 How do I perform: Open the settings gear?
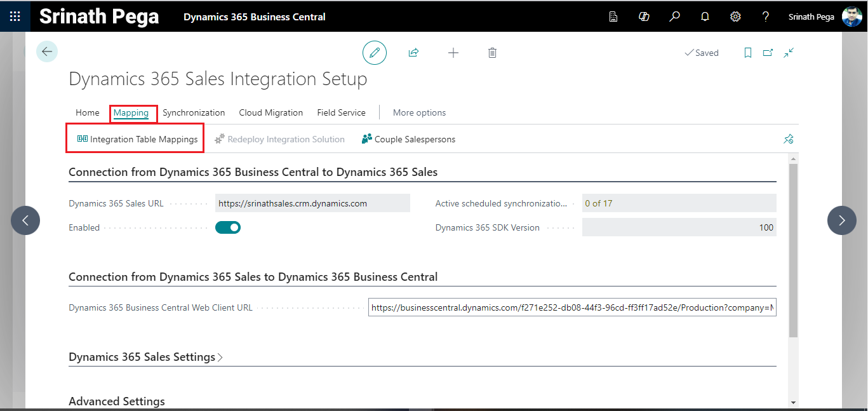coord(735,17)
